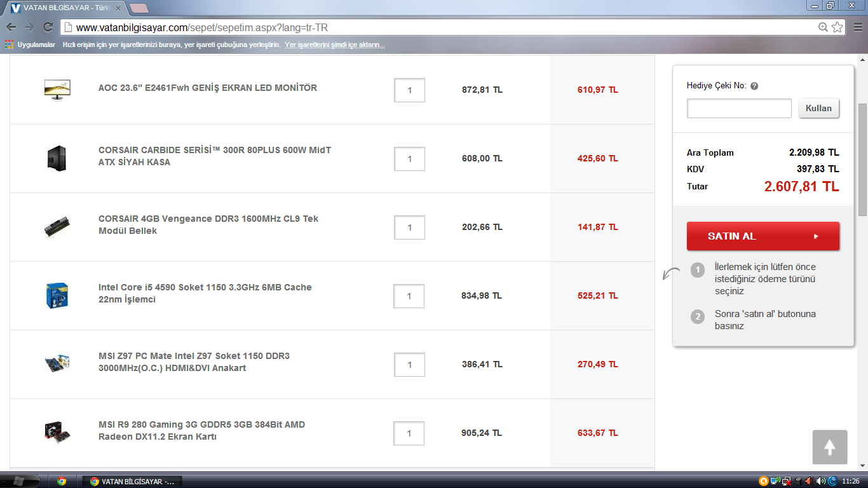Screen dimensions: 868x488
Task: Click the SATIN AL purchase button
Action: point(763,236)
